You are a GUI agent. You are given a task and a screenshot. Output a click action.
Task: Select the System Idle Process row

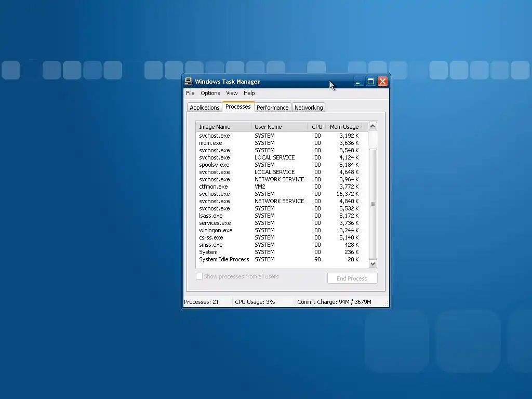point(282,259)
